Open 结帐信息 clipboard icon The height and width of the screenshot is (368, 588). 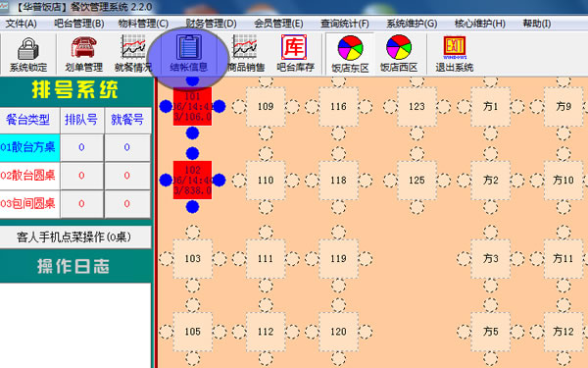point(188,47)
